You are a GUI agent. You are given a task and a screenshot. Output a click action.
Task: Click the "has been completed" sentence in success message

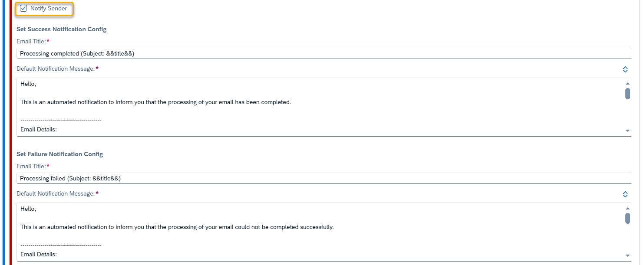coord(155,102)
